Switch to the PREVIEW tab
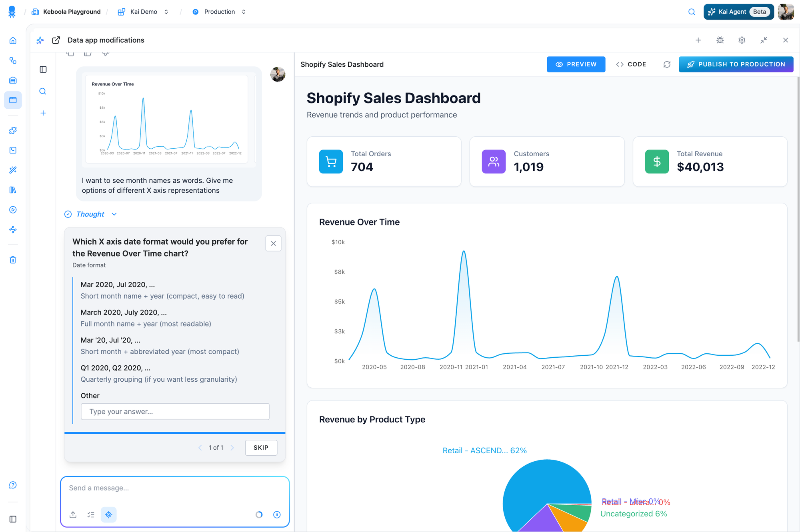Image resolution: width=800 pixels, height=532 pixels. [576, 64]
